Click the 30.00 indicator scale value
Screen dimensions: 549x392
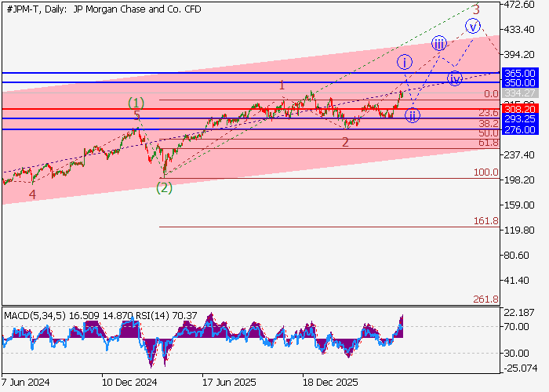click(x=517, y=353)
